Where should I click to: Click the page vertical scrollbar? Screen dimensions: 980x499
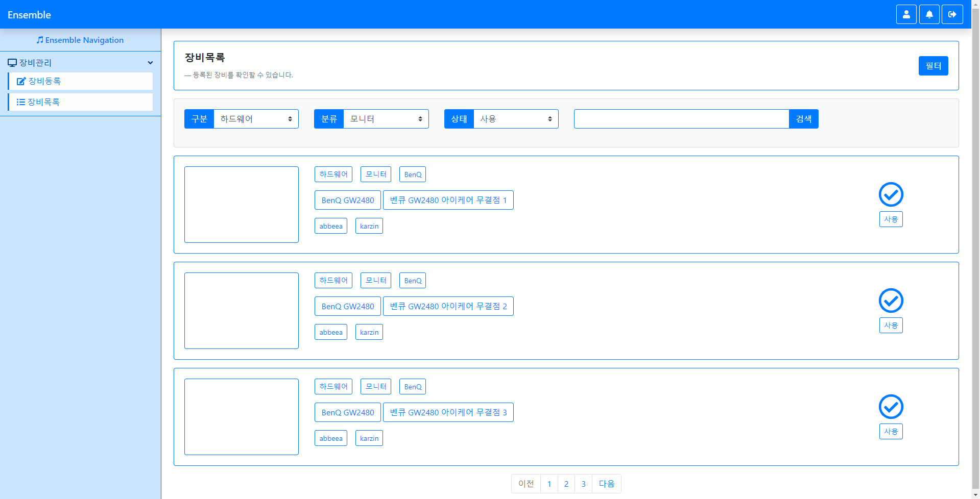tap(975, 249)
